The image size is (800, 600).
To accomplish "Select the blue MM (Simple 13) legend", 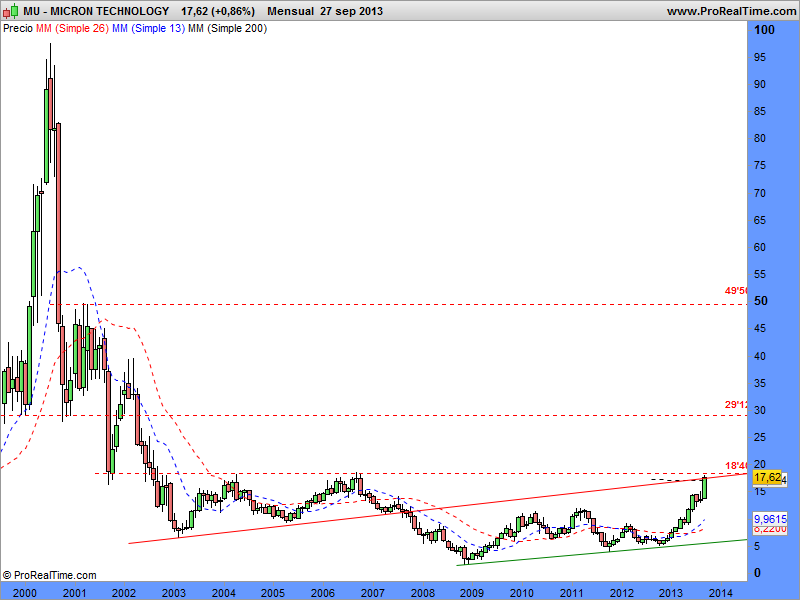I will (148, 29).
